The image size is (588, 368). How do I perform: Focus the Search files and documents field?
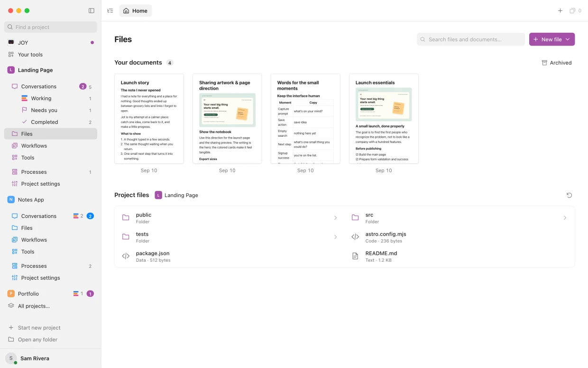(471, 39)
